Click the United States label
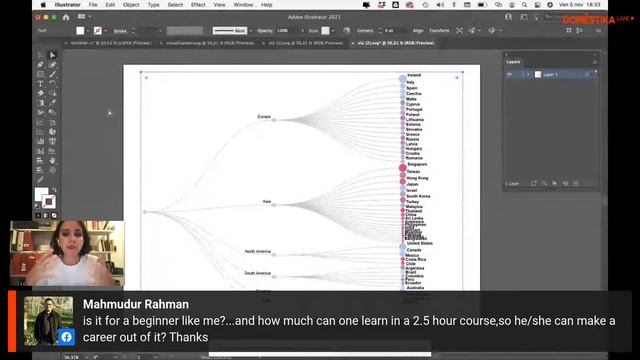 [420, 243]
